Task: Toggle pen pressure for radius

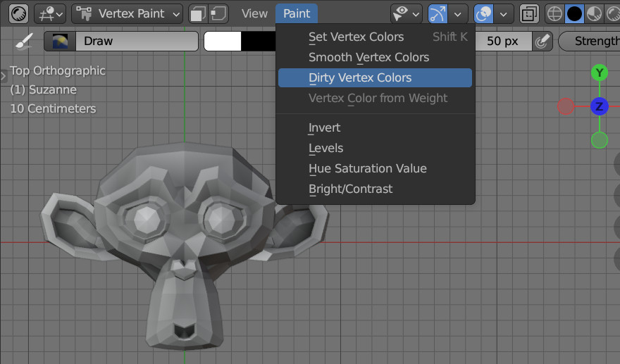Action: (542, 41)
